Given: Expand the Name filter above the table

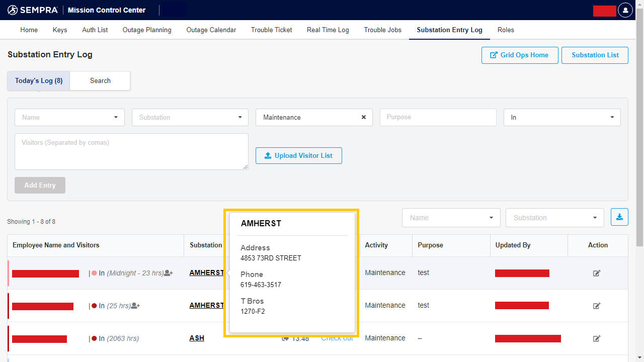Looking at the screenshot, I should 451,218.
